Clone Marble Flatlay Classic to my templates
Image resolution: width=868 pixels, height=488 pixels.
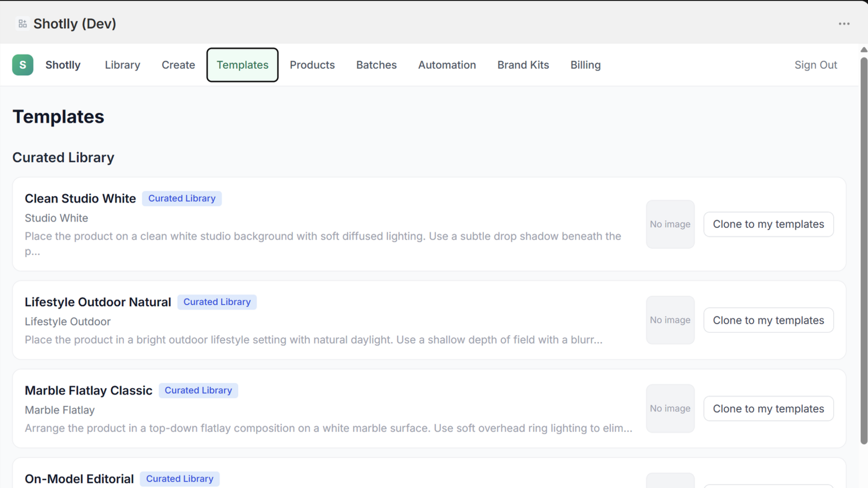[768, 409]
